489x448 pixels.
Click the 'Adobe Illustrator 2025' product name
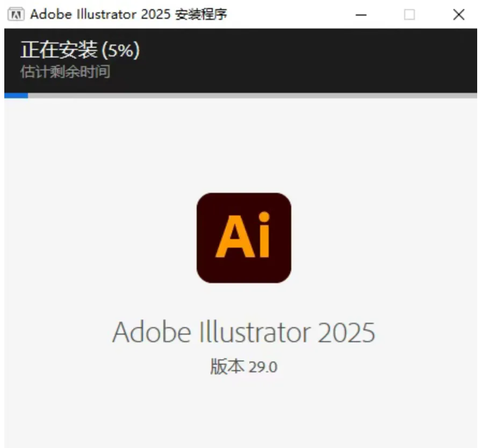[243, 333]
